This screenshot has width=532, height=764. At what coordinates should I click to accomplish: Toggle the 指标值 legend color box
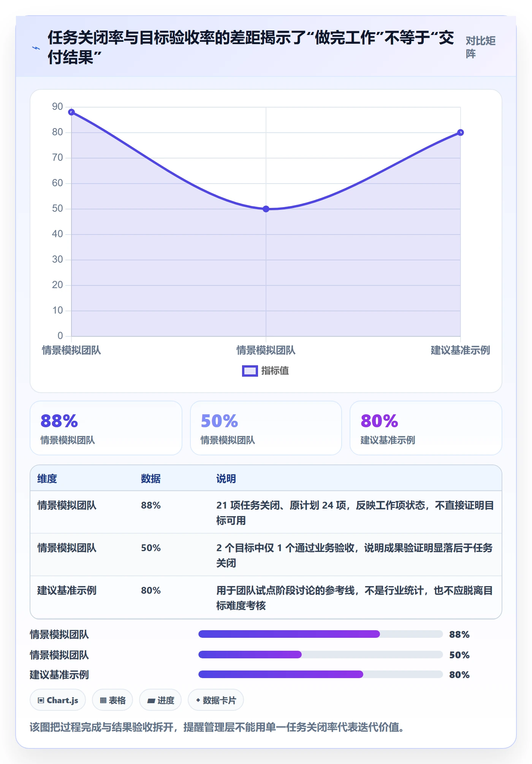[x=250, y=371]
